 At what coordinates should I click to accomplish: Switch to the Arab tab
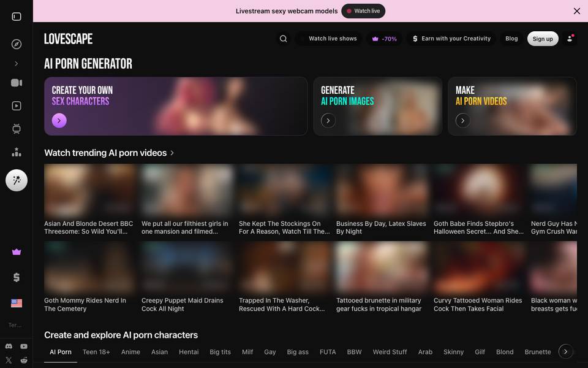[425, 352]
